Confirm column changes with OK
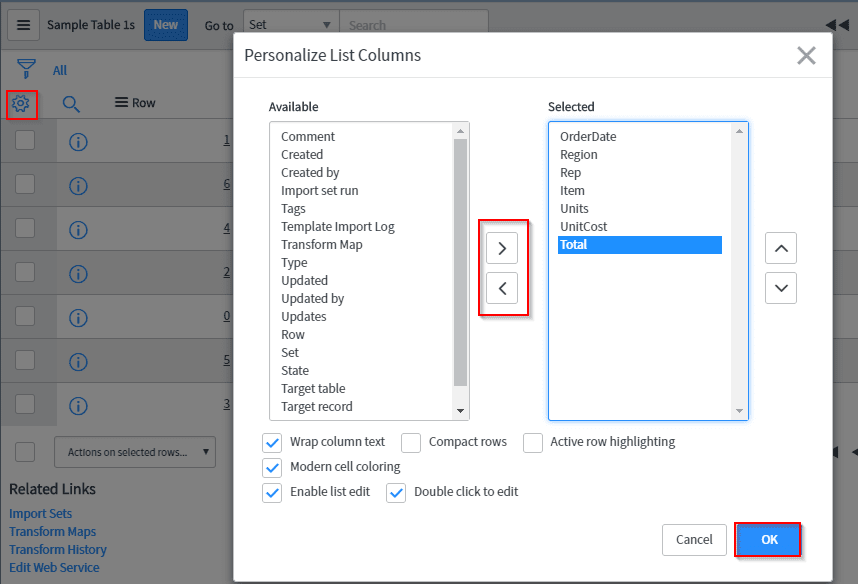This screenshot has width=858, height=584. 767,539
